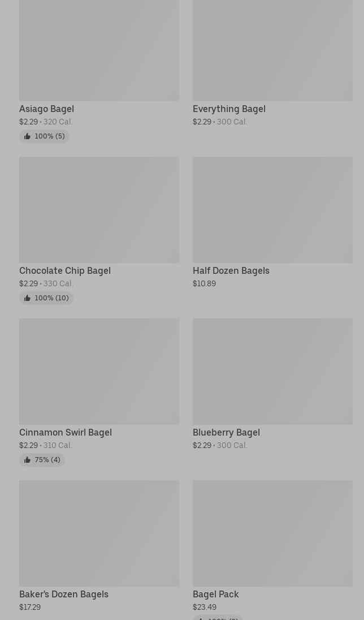Open the Baker's Dozen Bagels title link
Image resolution: width=364 pixels, height=620 pixels.
pos(64,594)
